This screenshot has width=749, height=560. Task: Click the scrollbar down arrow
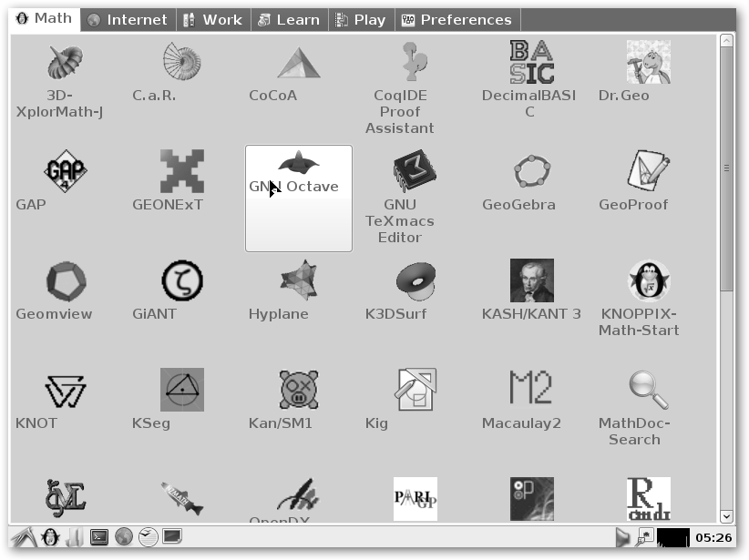(x=726, y=515)
